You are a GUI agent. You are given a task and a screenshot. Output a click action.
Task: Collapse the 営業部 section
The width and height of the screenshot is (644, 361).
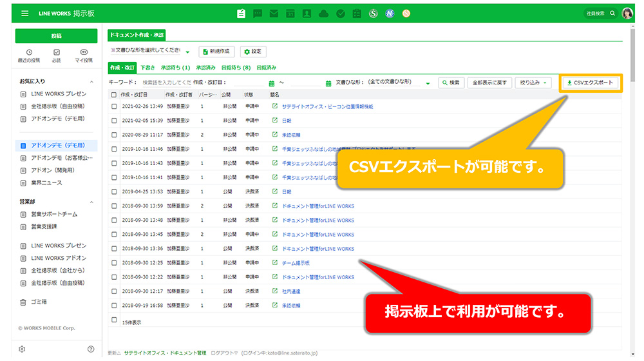click(91, 202)
